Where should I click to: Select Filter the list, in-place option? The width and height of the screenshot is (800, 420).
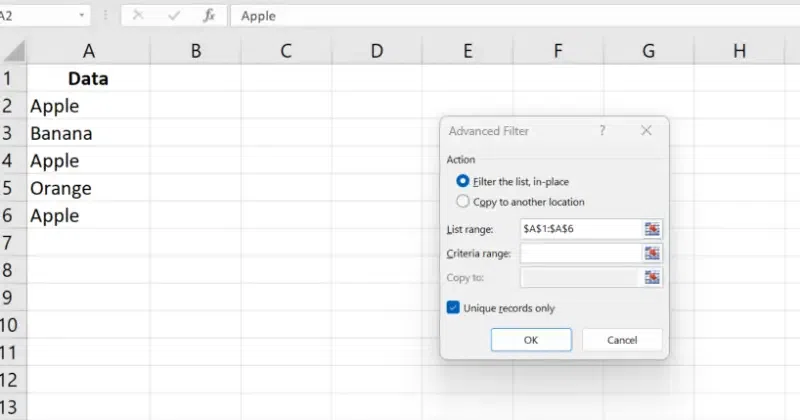[462, 181]
